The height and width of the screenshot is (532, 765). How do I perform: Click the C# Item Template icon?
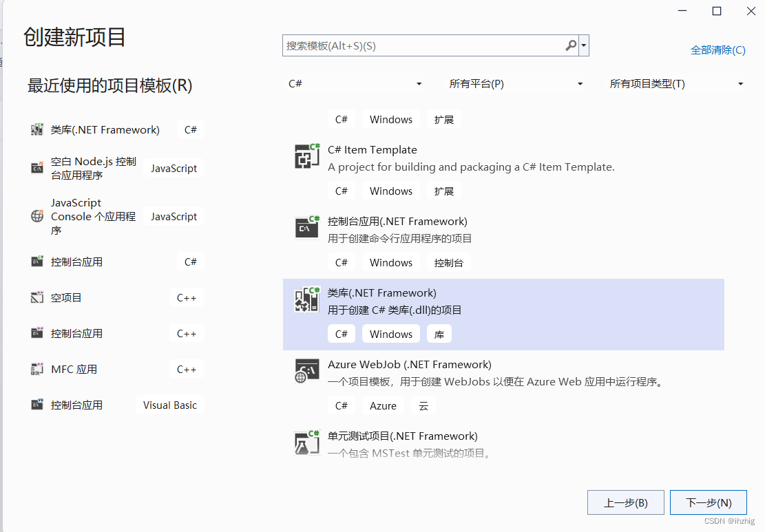[307, 156]
